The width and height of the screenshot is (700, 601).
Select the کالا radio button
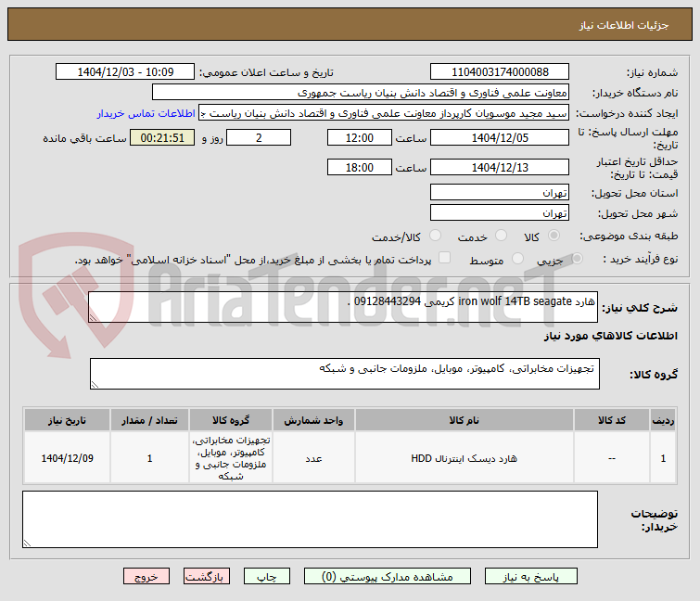point(554,236)
